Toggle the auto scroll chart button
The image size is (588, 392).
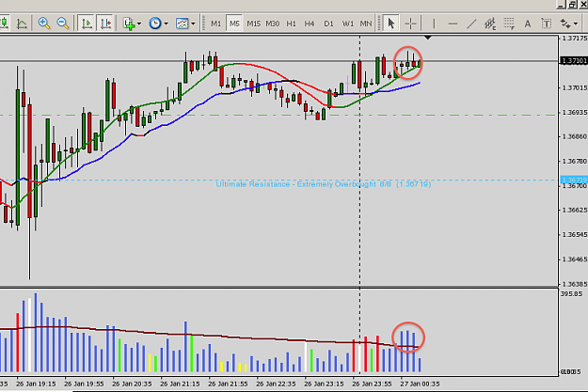pos(87,24)
